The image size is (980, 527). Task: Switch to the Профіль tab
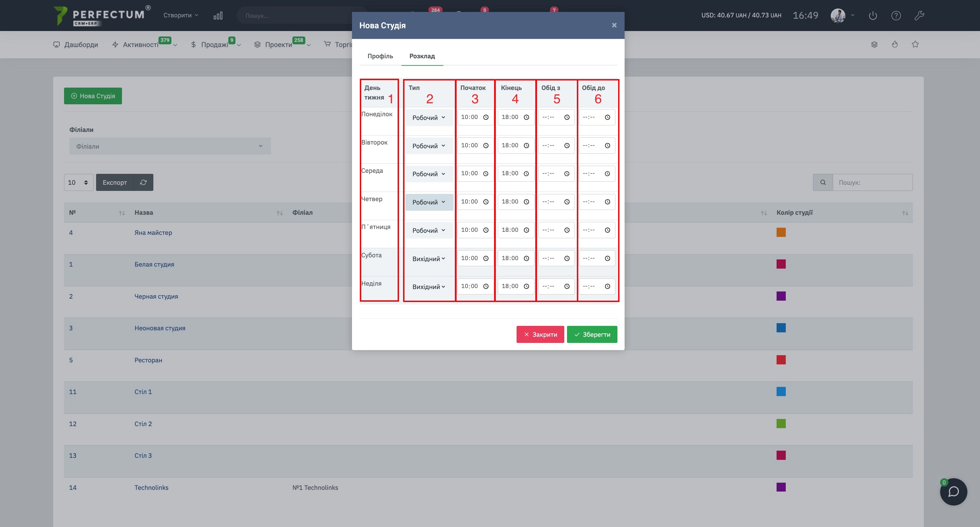[380, 56]
